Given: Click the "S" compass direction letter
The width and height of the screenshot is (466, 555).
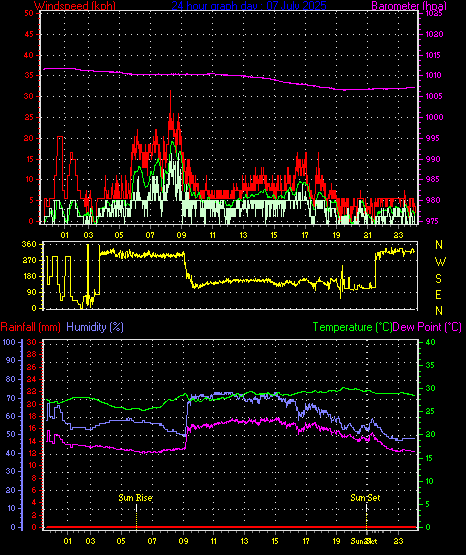Looking at the screenshot, I should (439, 279).
